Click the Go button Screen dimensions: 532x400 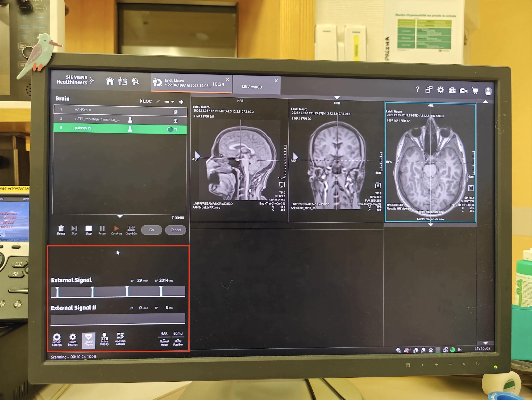151,230
